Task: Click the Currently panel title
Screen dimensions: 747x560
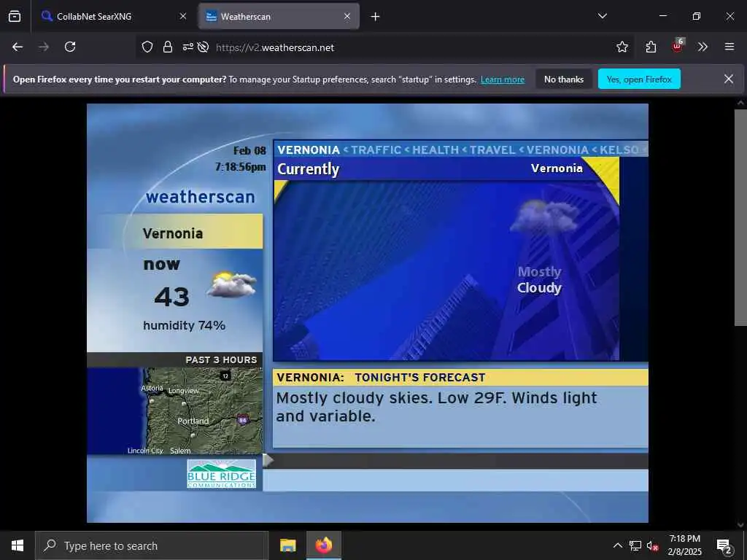Action: [x=308, y=169]
